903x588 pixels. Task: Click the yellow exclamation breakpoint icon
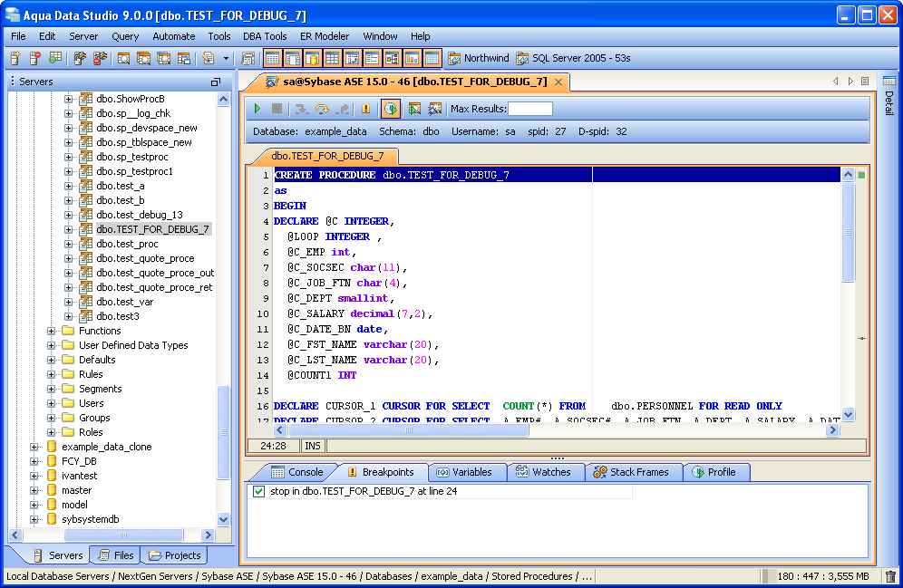[366, 109]
